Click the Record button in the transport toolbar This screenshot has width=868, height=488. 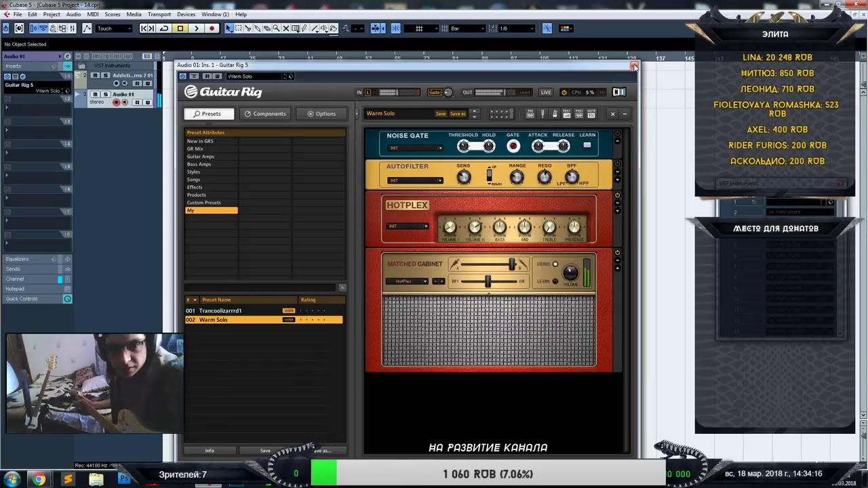[x=212, y=28]
